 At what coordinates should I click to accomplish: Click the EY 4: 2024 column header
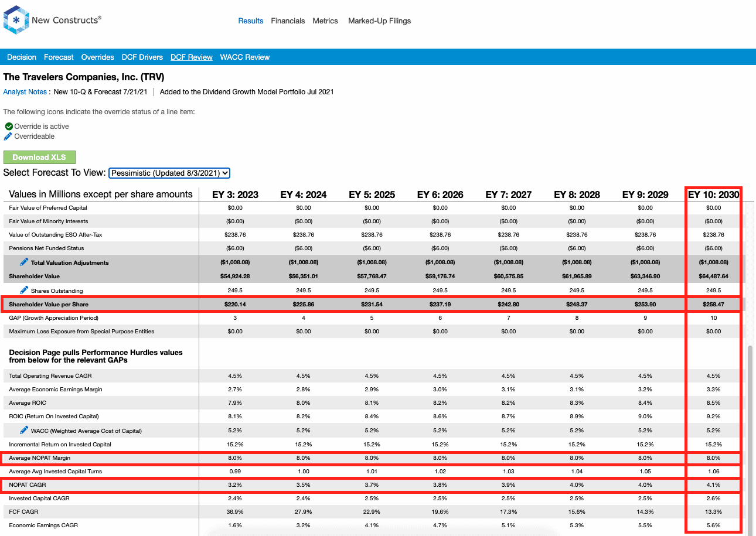point(304,194)
